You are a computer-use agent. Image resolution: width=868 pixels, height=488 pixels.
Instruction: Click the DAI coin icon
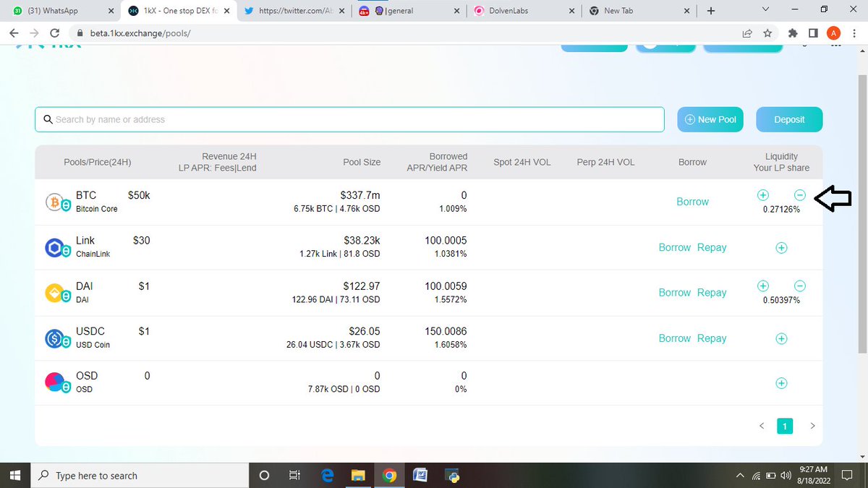[56, 293]
